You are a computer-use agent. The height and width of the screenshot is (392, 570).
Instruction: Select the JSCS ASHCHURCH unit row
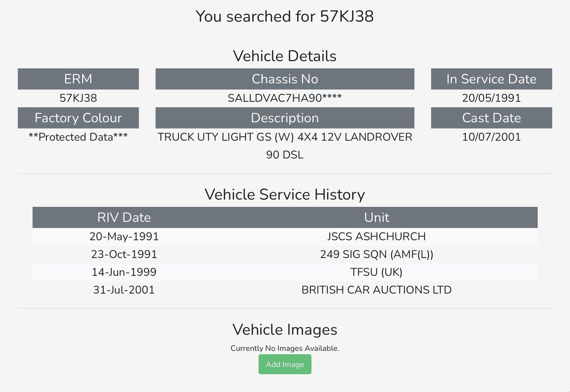[x=285, y=237]
